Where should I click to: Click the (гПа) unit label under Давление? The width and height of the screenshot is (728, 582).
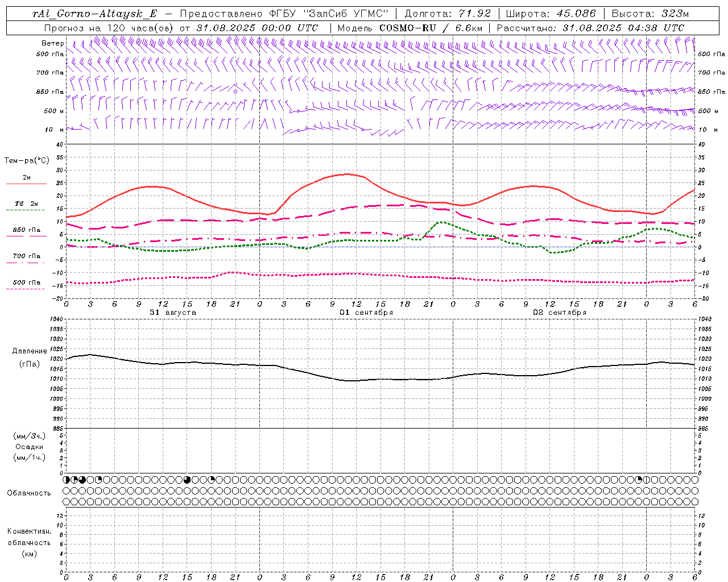(30, 364)
